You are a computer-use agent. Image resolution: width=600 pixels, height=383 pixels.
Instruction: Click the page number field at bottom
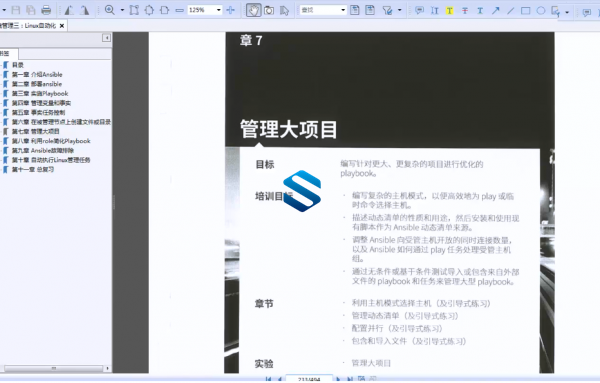[309, 379]
